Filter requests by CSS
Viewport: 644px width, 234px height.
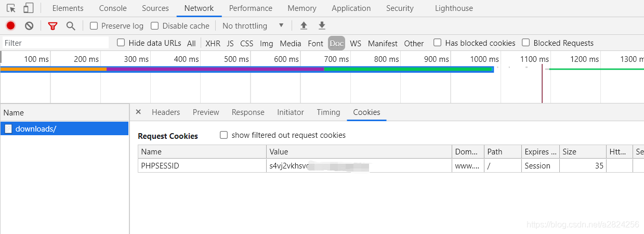tap(247, 43)
